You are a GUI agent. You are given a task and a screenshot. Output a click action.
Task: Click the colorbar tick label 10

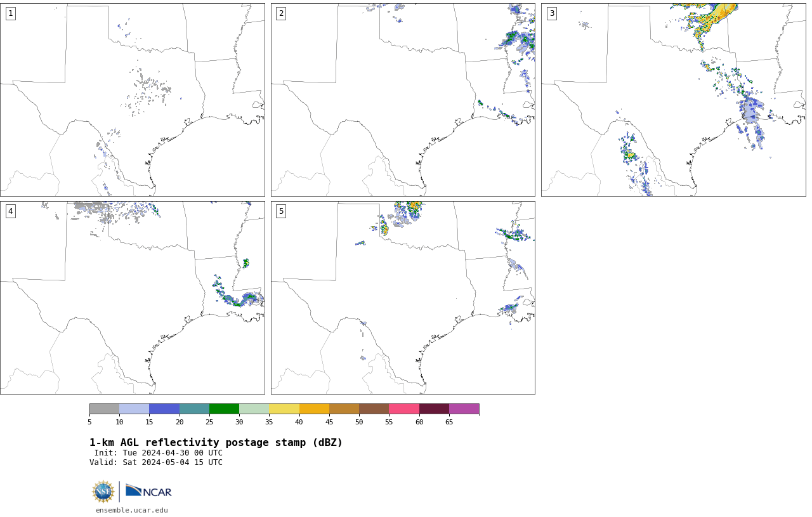click(x=119, y=422)
